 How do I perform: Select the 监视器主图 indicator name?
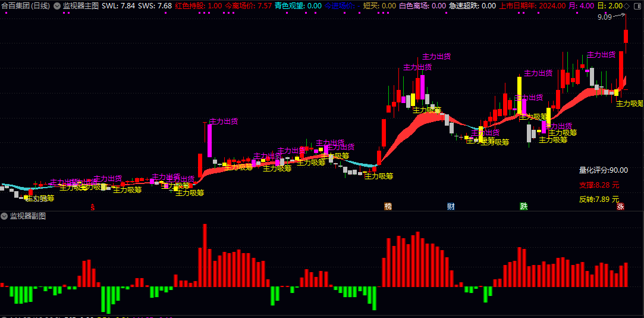pyautogui.click(x=80, y=6)
